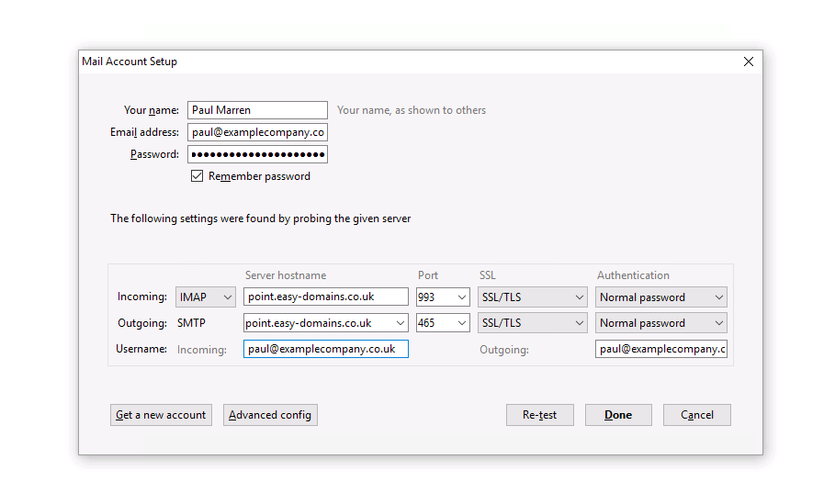Click the Re-test button
This screenshot has height=504, width=835.
[539, 415]
